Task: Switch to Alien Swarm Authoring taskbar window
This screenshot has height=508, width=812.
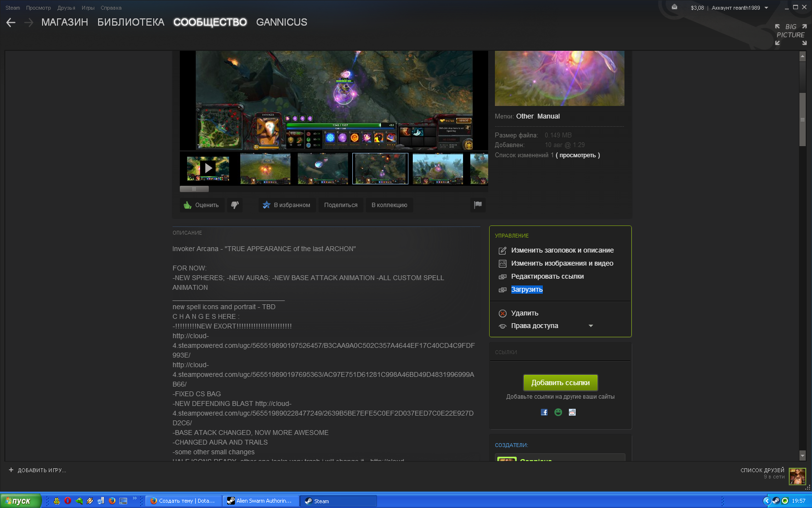Action: pyautogui.click(x=260, y=501)
